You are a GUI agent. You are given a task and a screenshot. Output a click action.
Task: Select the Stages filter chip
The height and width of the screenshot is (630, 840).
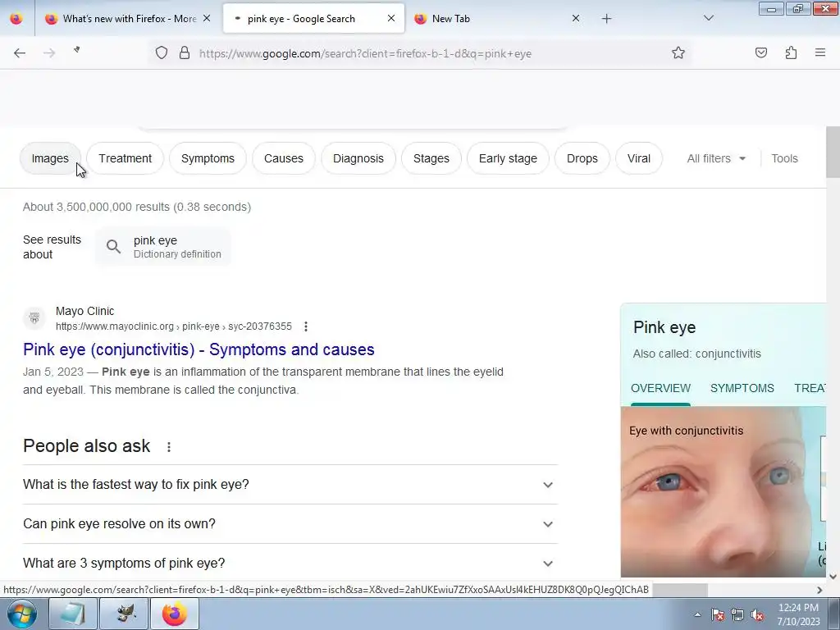tap(431, 158)
